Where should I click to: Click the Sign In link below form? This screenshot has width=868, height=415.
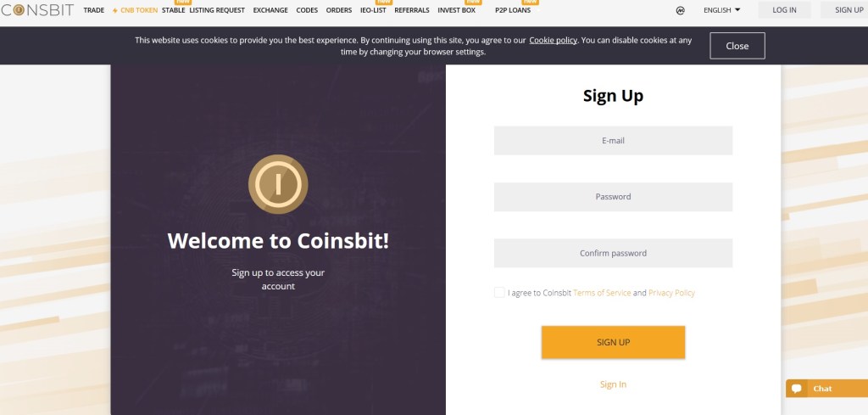pyautogui.click(x=613, y=384)
